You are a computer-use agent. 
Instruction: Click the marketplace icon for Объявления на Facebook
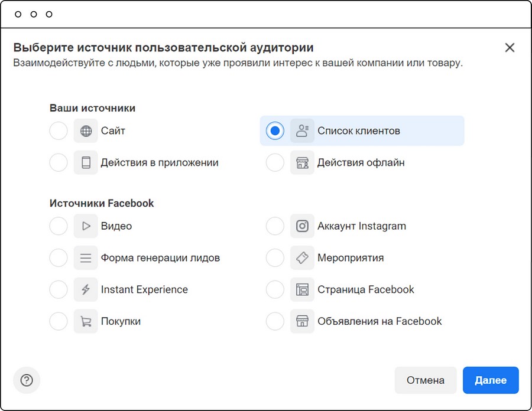pos(302,321)
